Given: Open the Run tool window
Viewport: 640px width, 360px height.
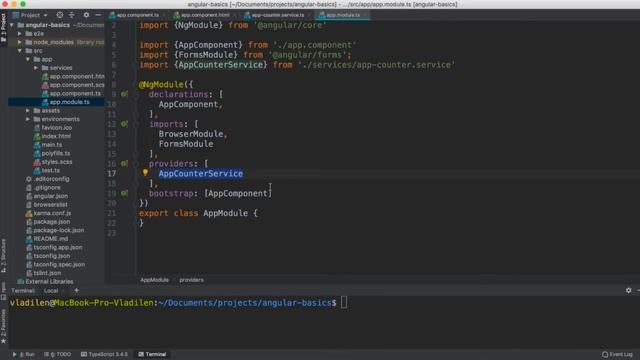Looking at the screenshot, I should coord(23,354).
